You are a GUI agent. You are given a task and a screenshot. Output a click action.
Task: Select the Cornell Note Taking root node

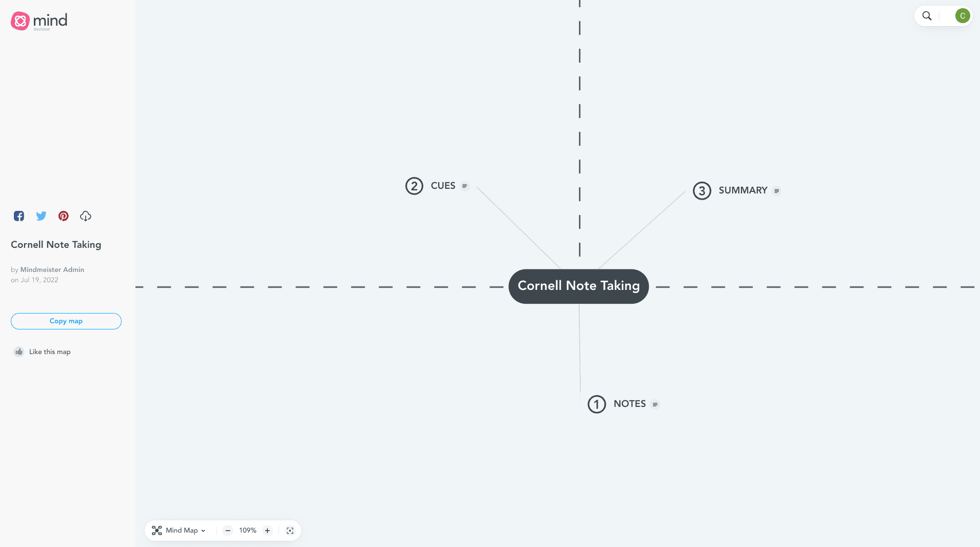pos(578,286)
